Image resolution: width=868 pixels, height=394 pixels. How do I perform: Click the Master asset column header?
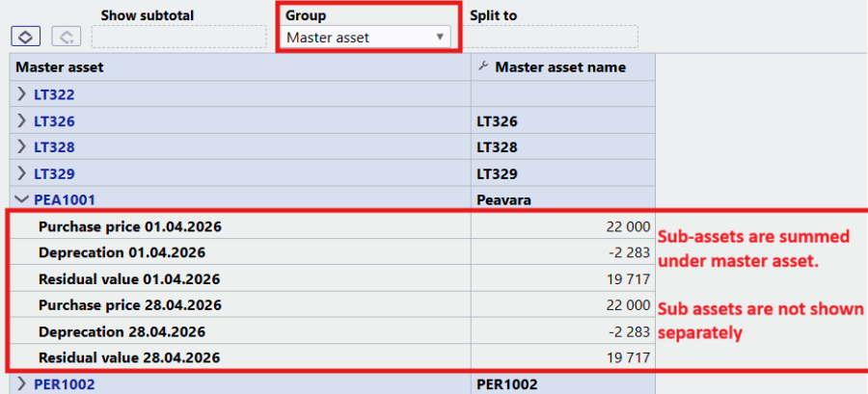pyautogui.click(x=240, y=67)
